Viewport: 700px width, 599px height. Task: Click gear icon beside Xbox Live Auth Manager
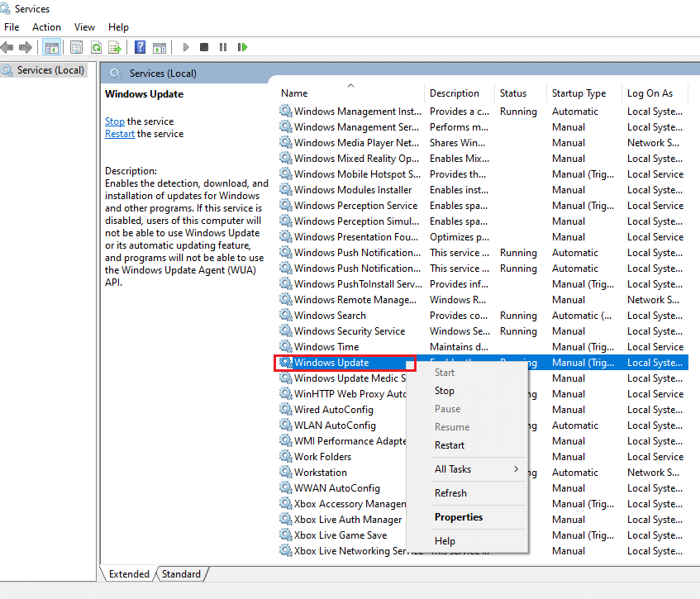pyautogui.click(x=286, y=519)
